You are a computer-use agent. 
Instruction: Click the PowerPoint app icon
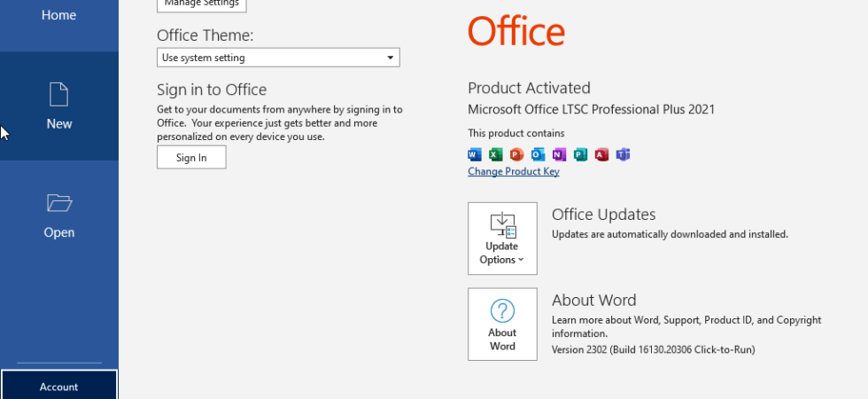pyautogui.click(x=517, y=154)
